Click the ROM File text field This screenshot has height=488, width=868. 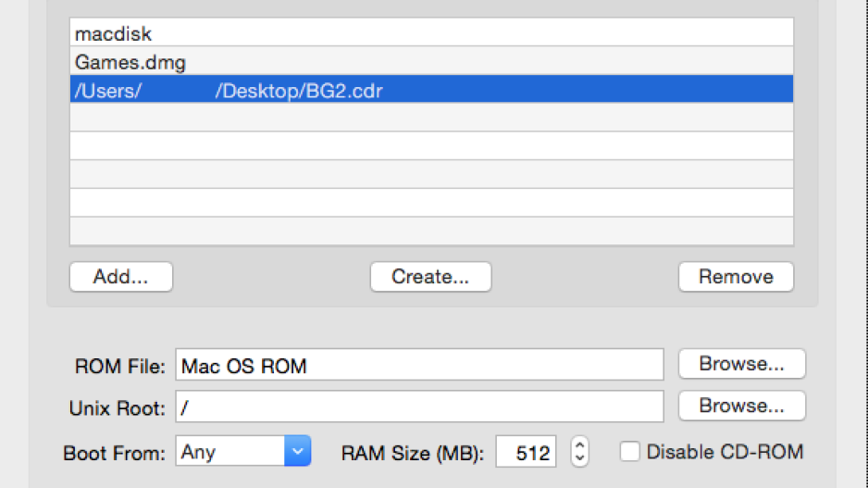click(x=419, y=365)
